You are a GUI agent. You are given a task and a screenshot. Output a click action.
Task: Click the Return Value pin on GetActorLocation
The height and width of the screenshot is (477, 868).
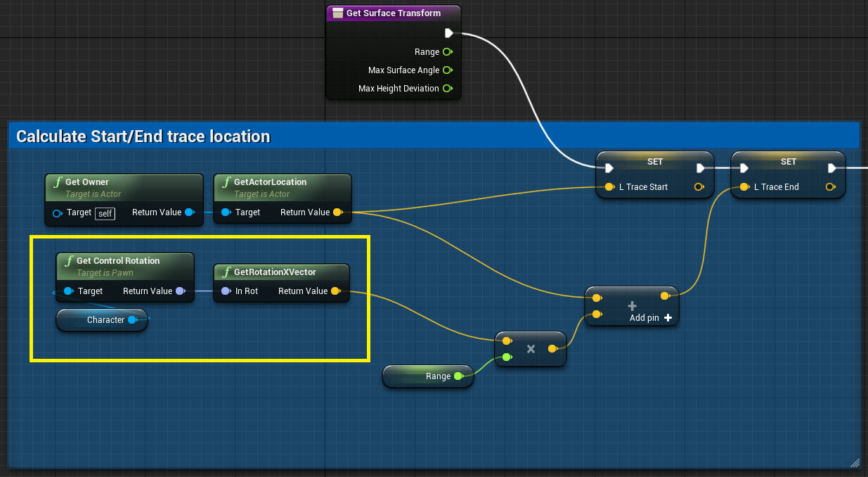tap(337, 212)
